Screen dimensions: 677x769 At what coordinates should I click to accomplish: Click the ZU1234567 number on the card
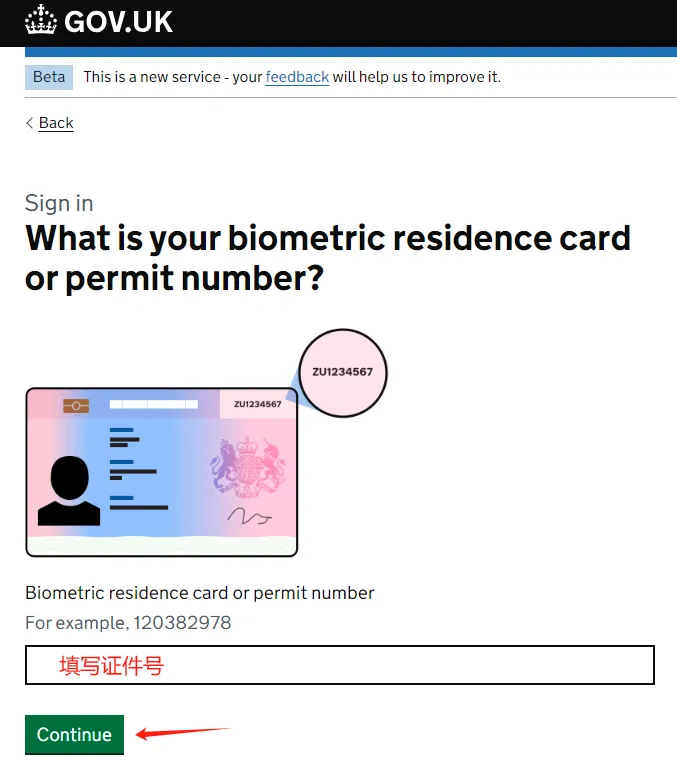[258, 404]
